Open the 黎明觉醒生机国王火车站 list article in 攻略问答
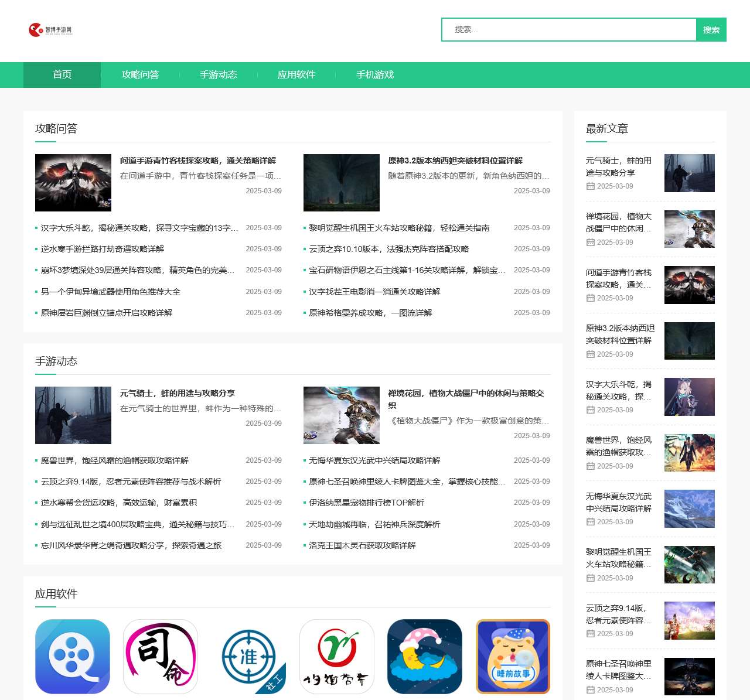Screen dimensions: 750x700 [x=399, y=228]
